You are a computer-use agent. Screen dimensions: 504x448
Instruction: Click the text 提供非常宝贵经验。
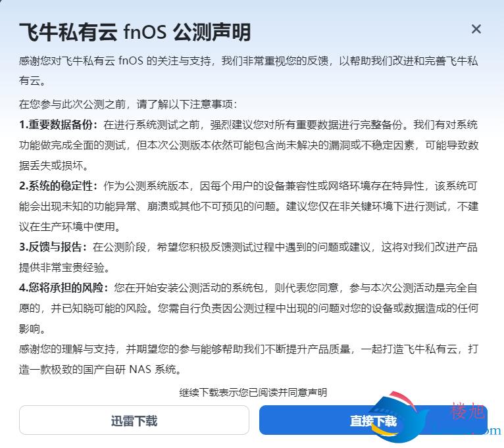pos(64,267)
